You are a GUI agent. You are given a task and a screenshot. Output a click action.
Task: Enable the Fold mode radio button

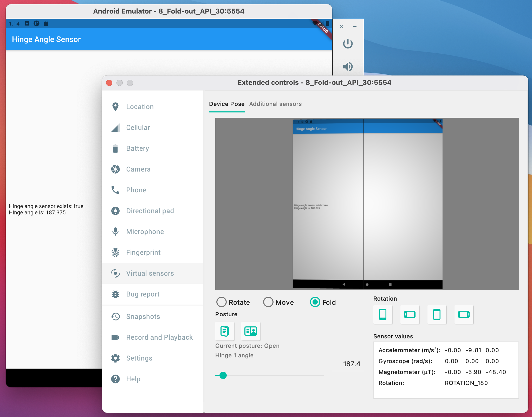[x=315, y=302]
